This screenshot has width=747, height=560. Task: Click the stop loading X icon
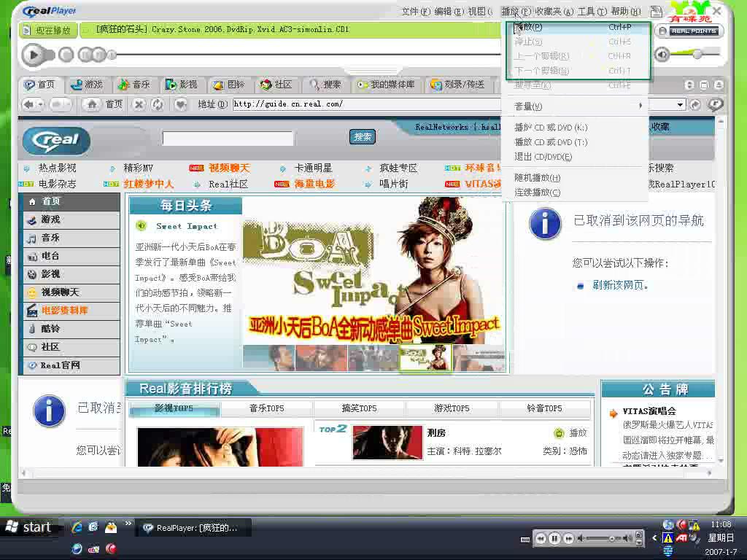[139, 104]
